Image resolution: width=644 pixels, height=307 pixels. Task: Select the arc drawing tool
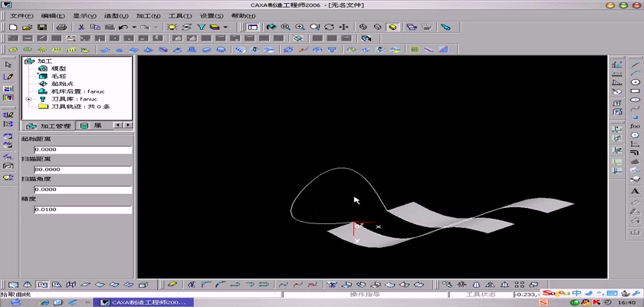tap(635, 73)
